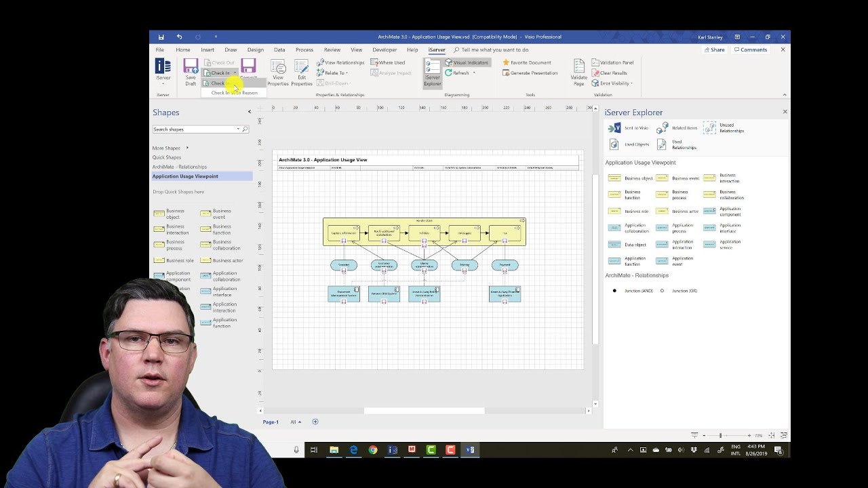Toggle Visual Indicators on the ribbon
This screenshot has height=488, width=868.
click(467, 62)
